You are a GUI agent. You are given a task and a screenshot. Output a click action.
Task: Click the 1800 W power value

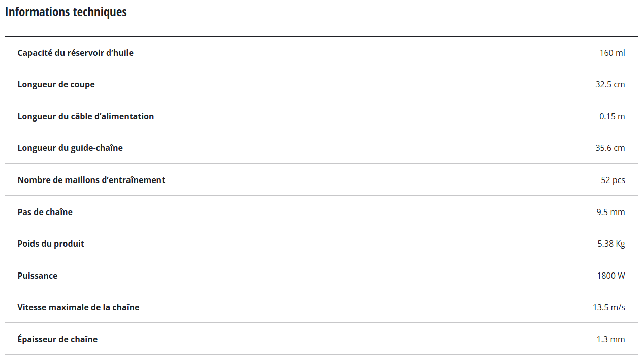(x=611, y=276)
